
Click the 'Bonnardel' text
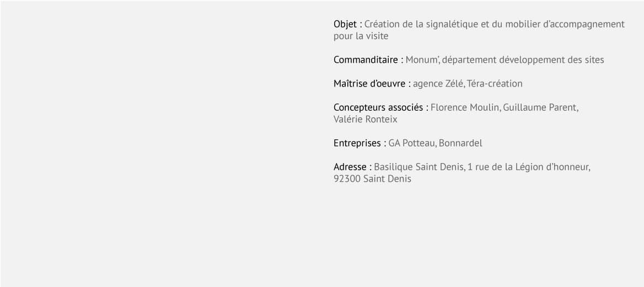tap(460, 143)
